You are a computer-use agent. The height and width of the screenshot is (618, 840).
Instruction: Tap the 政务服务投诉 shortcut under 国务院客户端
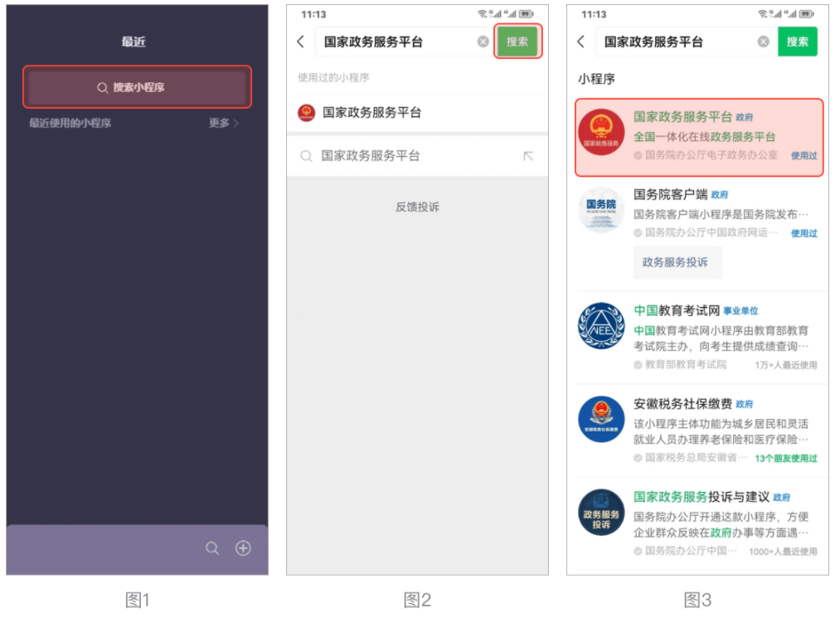pyautogui.click(x=676, y=262)
